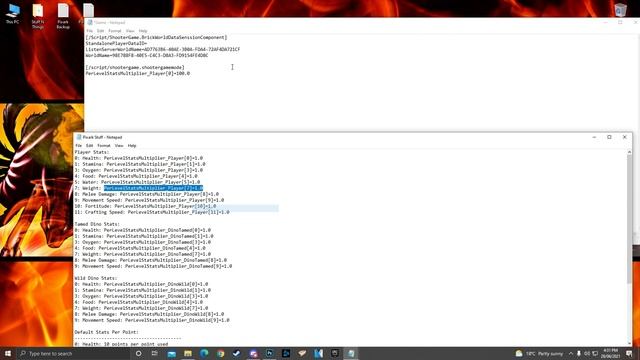Minimize the Pixark Stuff Notepad window
Screen dimensions: 640x360
coord(594,137)
